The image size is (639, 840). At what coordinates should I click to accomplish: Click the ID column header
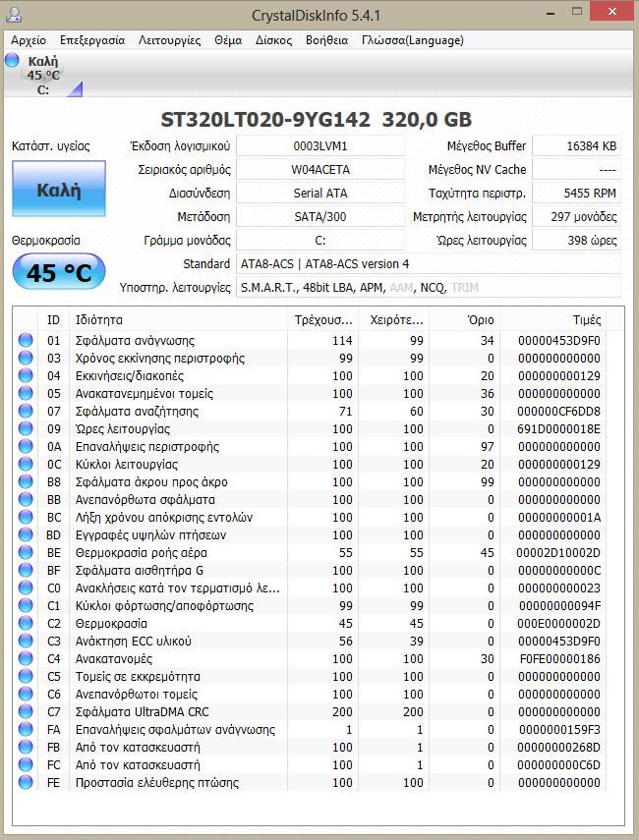point(54,320)
